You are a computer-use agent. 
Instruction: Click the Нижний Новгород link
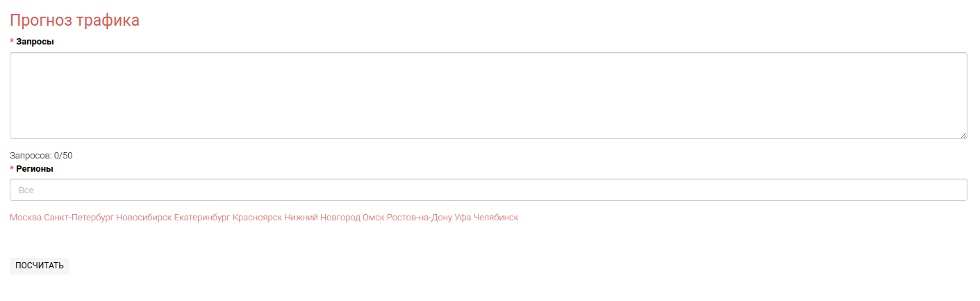[x=322, y=218]
